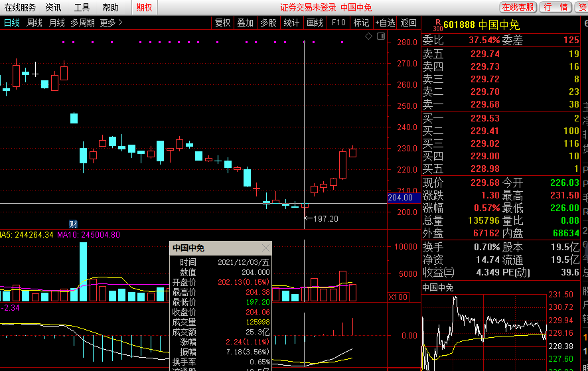Click the 叠加 toolbar button

click(246, 23)
